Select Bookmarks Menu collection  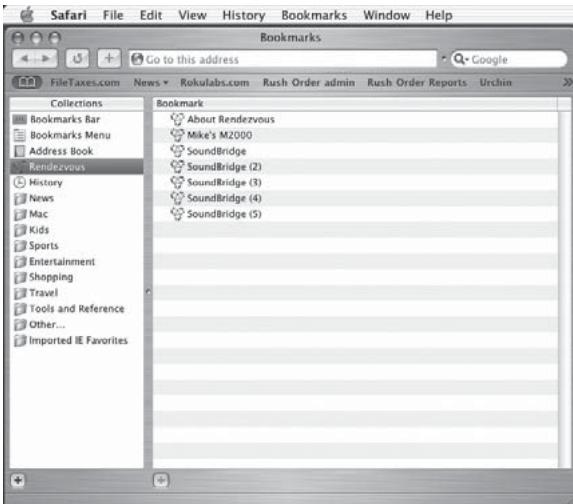coord(77,135)
